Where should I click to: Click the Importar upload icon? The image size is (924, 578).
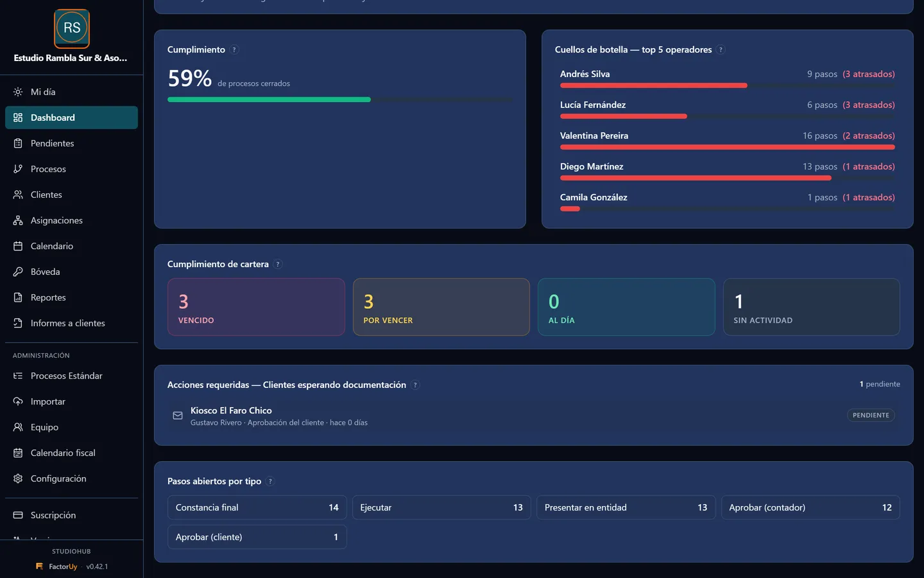pyautogui.click(x=18, y=401)
